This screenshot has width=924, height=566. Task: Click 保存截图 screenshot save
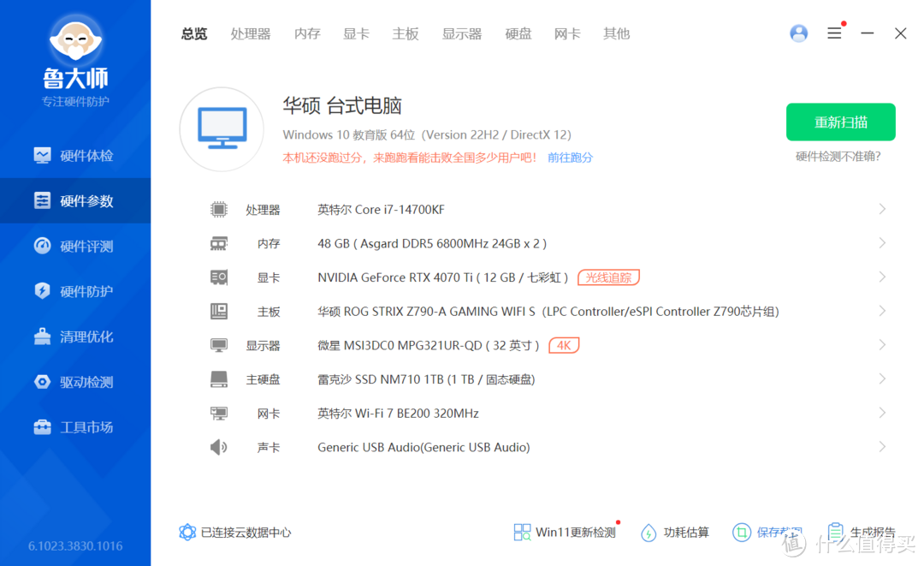tap(767, 533)
